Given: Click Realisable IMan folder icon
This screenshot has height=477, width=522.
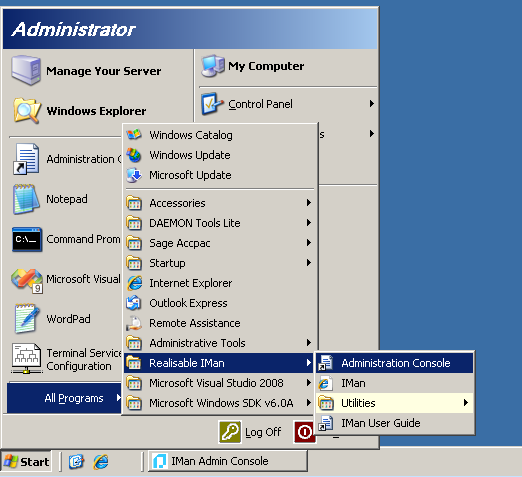Looking at the screenshot, I should click(134, 363).
